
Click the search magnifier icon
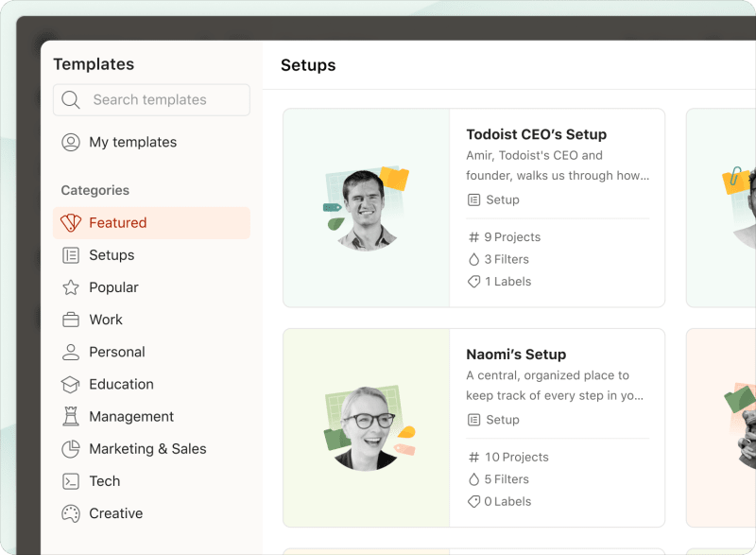click(70, 99)
